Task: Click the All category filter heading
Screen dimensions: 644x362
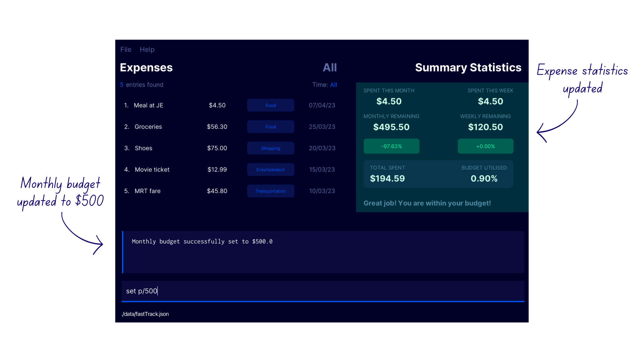Action: pyautogui.click(x=330, y=67)
